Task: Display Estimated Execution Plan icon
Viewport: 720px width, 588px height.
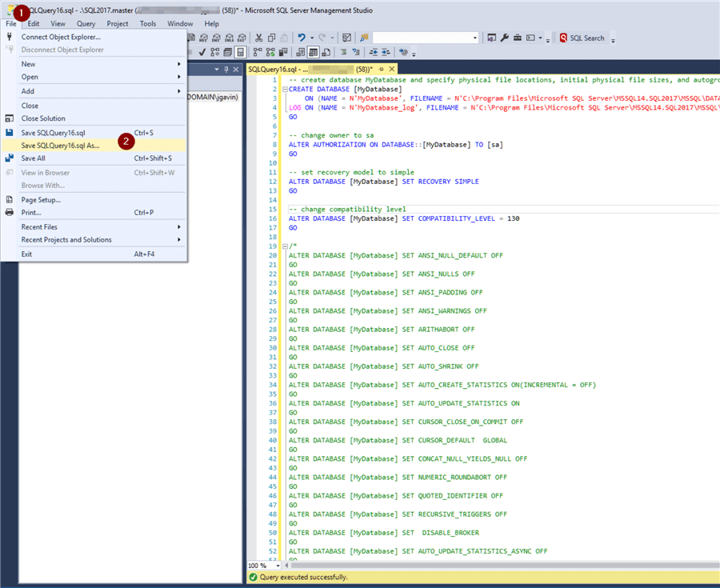Action: (215, 52)
